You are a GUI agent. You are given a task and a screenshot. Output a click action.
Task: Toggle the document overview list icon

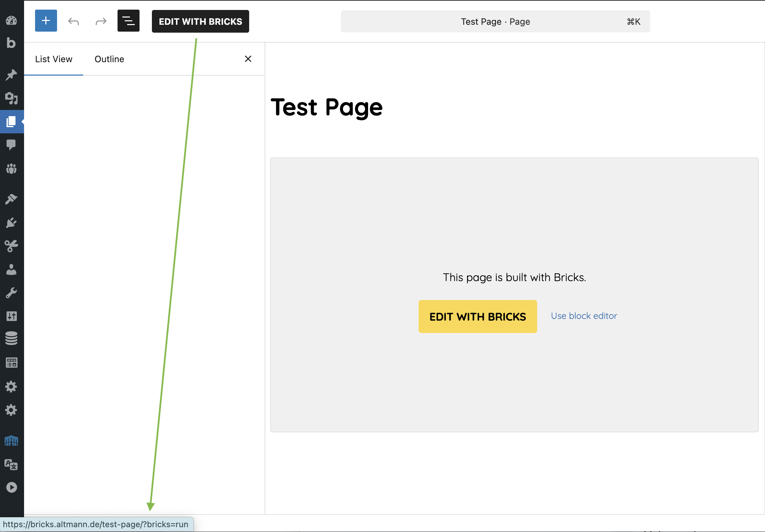[x=128, y=21]
